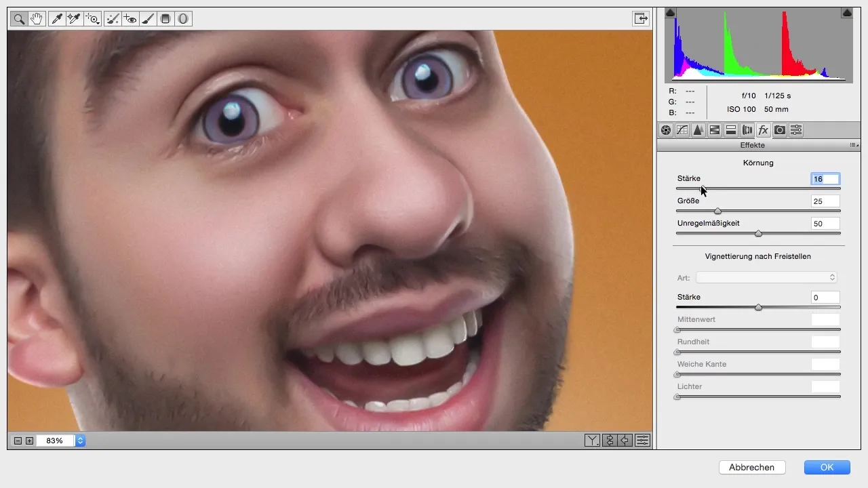Toggle the highlight clipping warning triangle
The height and width of the screenshot is (488, 868).
[847, 12]
